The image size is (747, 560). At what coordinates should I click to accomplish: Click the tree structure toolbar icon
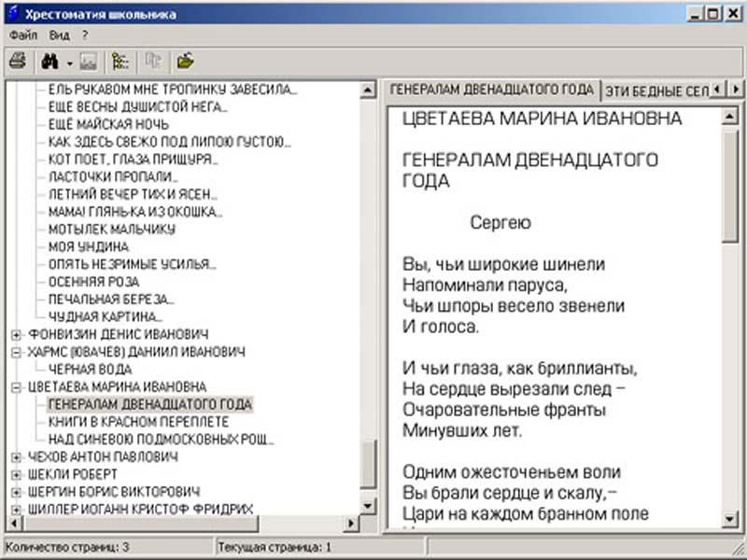tap(120, 62)
